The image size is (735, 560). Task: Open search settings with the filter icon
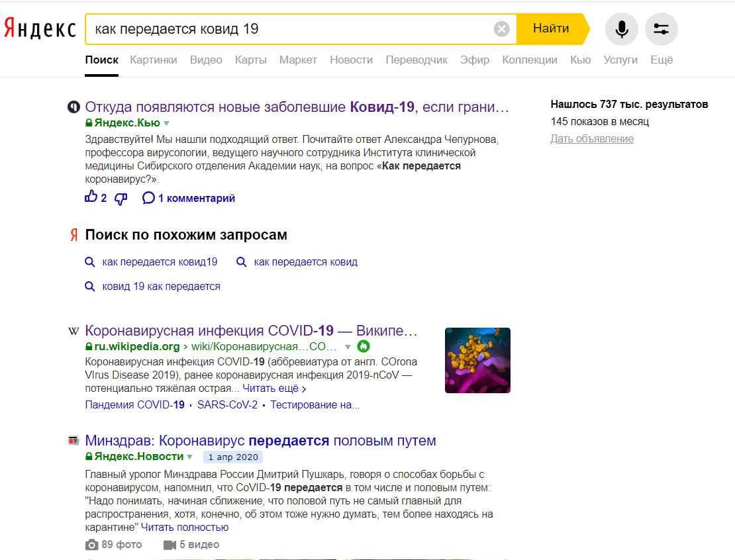point(661,28)
